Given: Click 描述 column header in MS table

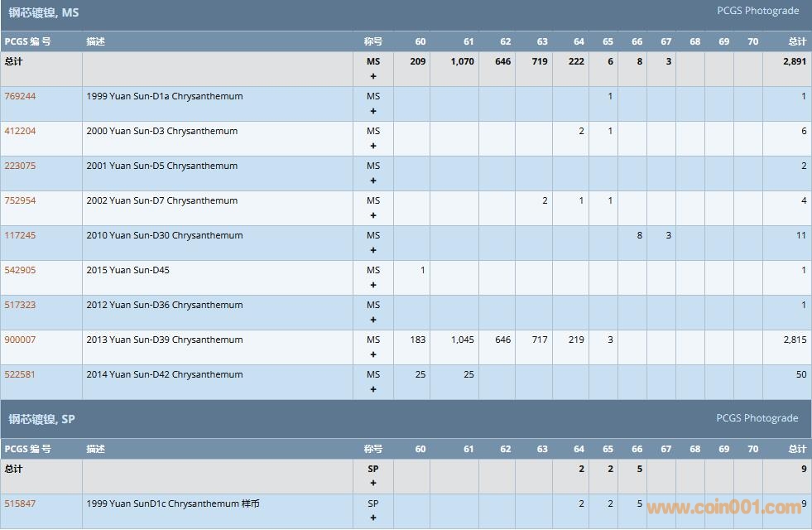Looking at the screenshot, I should pos(96,41).
